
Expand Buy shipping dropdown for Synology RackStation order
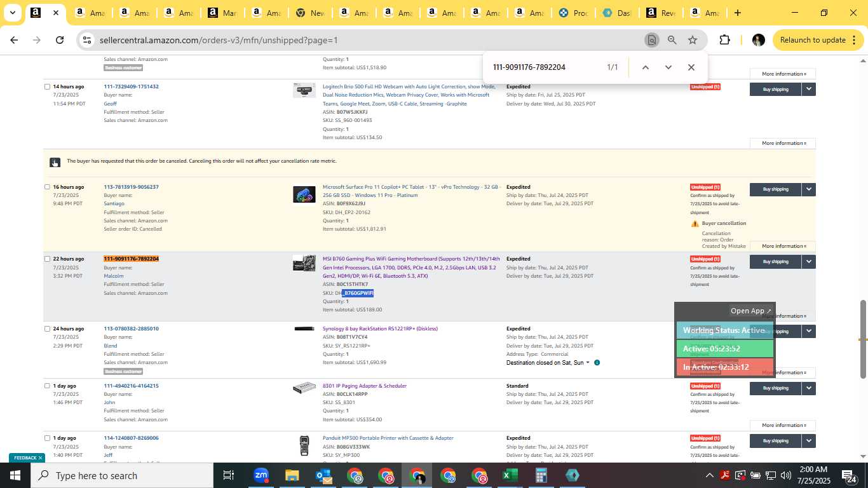[x=808, y=331]
